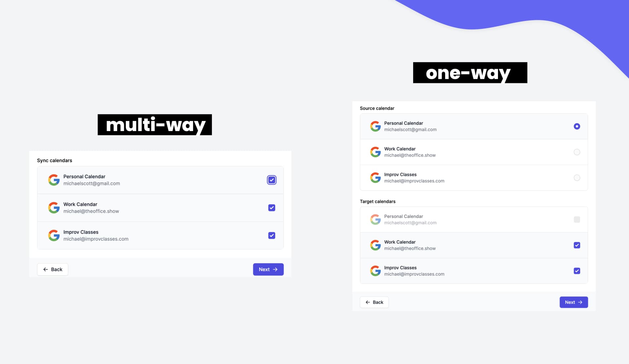Toggle Work Calendar checkbox in multi-way sync
This screenshot has width=629, height=364.
272,208
